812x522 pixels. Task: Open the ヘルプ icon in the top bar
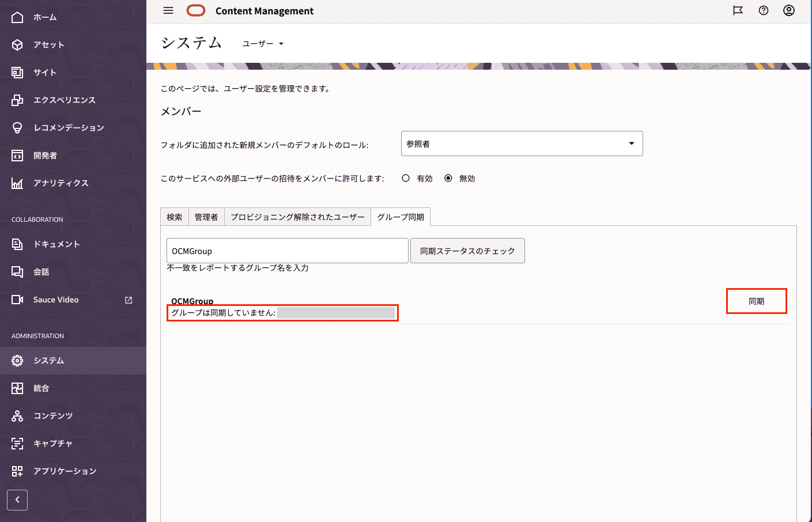point(763,10)
